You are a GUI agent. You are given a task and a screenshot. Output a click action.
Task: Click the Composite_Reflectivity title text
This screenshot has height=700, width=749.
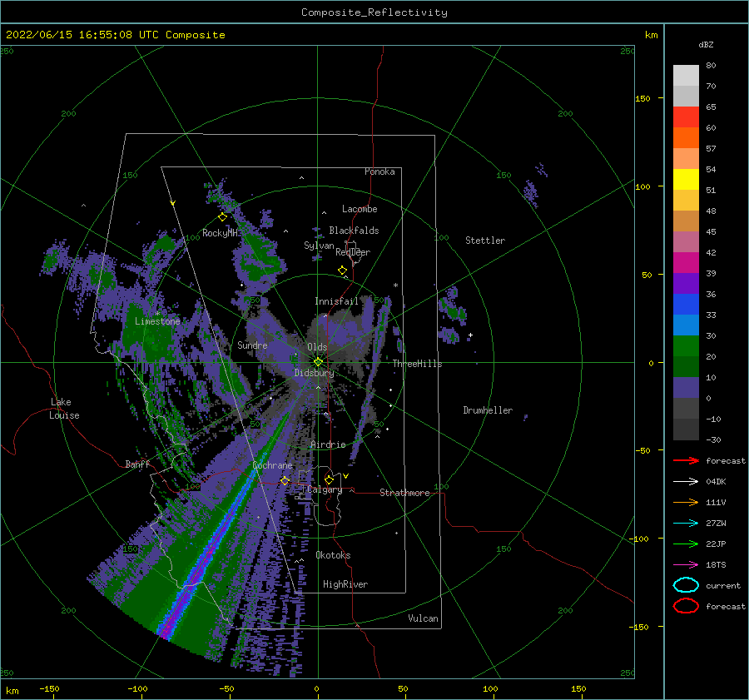(374, 12)
